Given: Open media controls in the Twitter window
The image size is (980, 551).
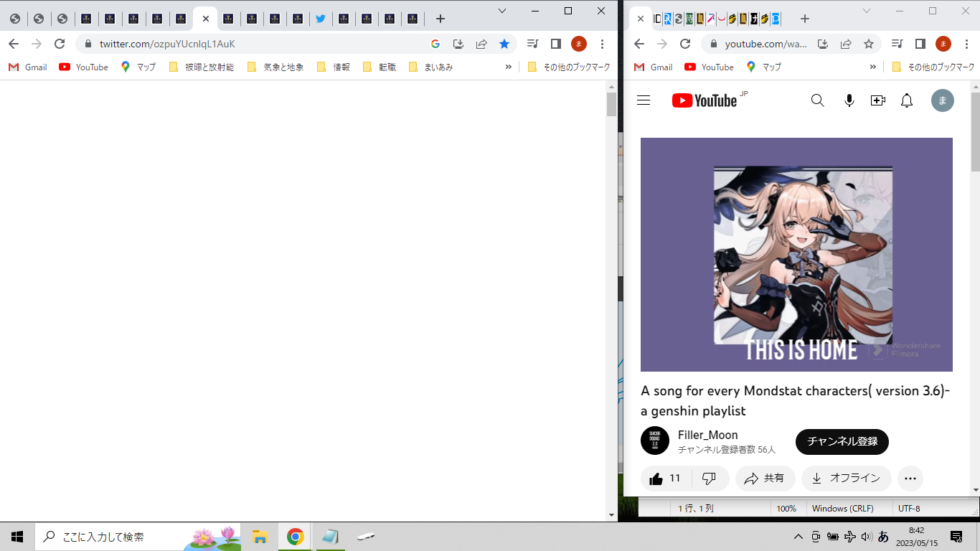Looking at the screenshot, I should pyautogui.click(x=532, y=44).
